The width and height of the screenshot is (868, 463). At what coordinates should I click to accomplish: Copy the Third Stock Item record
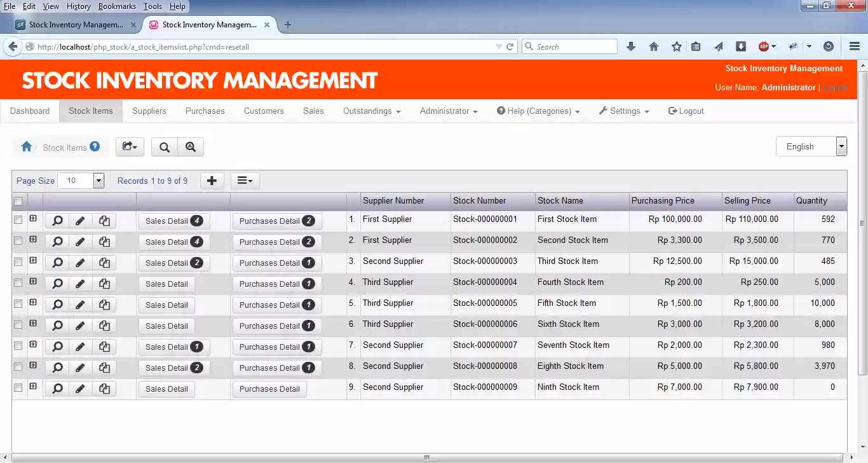pyautogui.click(x=104, y=263)
